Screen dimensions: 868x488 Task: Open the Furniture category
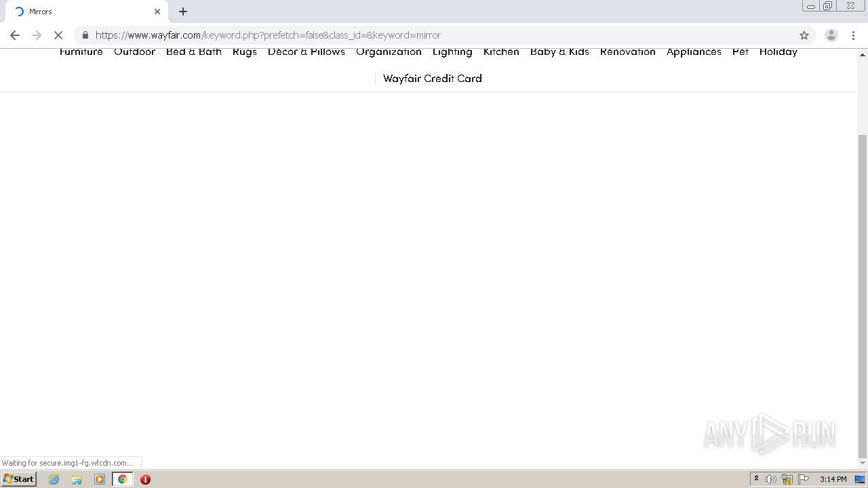pyautogui.click(x=81, y=52)
